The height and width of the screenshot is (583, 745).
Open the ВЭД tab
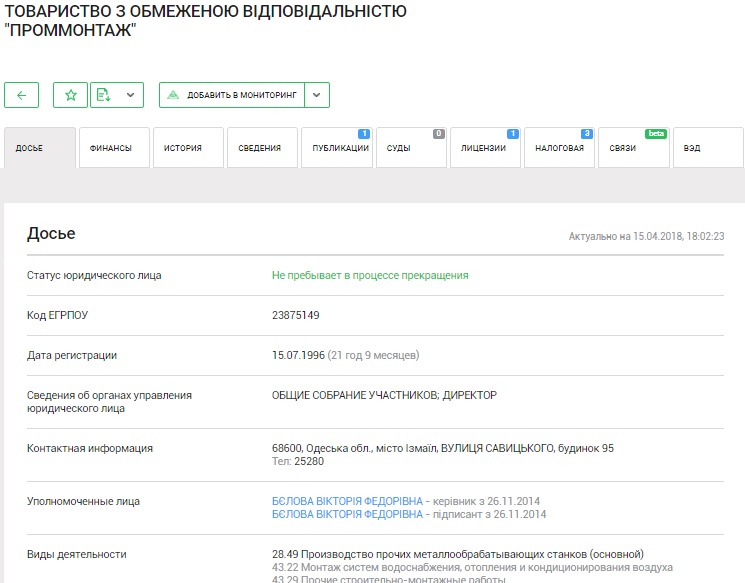click(707, 148)
